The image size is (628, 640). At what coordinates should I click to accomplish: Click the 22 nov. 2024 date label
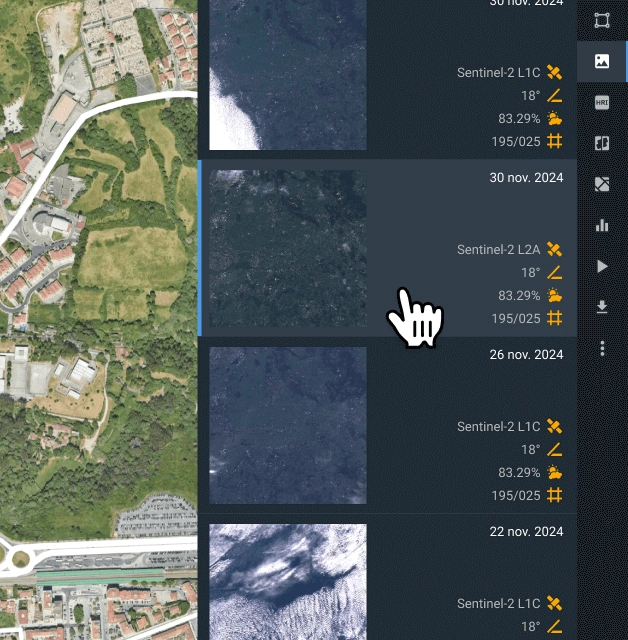pyautogui.click(x=526, y=531)
